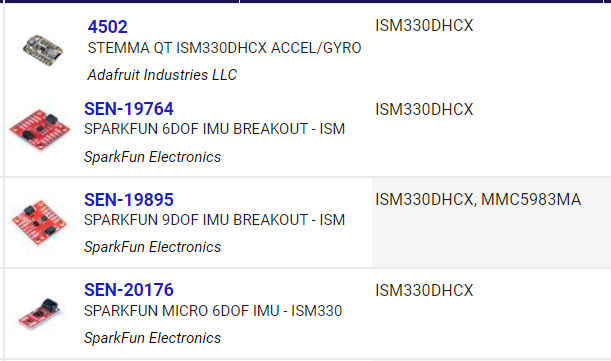The width and height of the screenshot is (611, 361).
Task: Open the SEN-20176 product link
Action: [x=129, y=290]
